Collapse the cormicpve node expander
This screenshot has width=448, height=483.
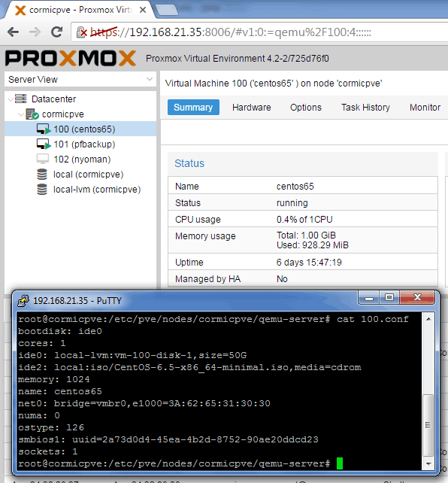(21, 114)
